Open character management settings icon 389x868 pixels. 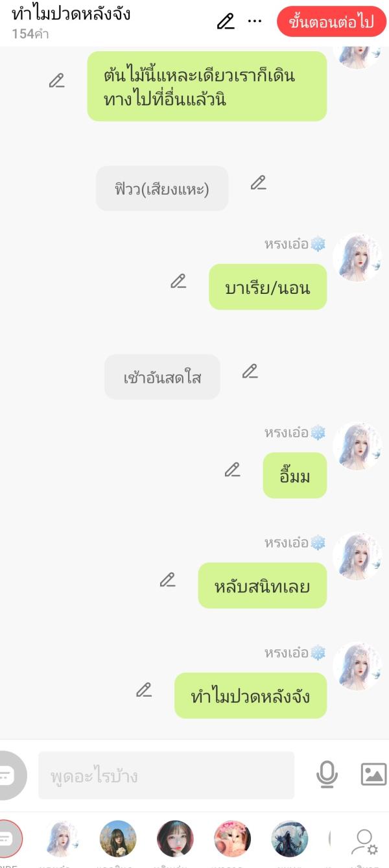pyautogui.click(x=364, y=841)
